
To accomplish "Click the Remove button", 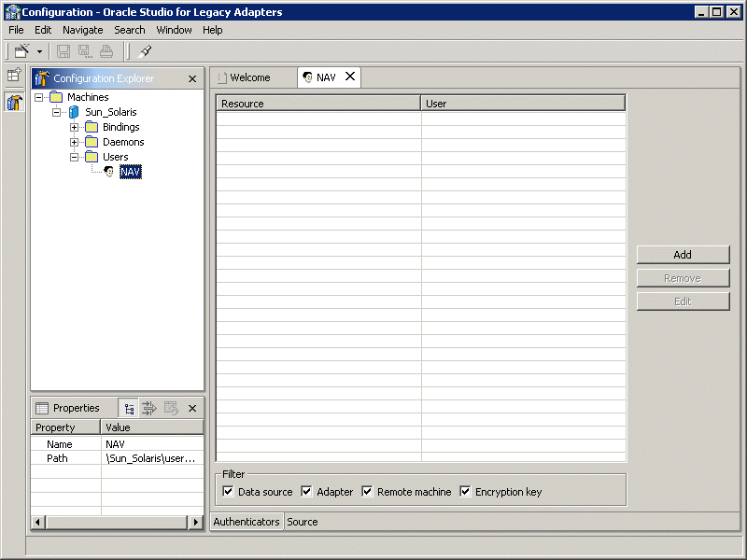I will [x=683, y=278].
